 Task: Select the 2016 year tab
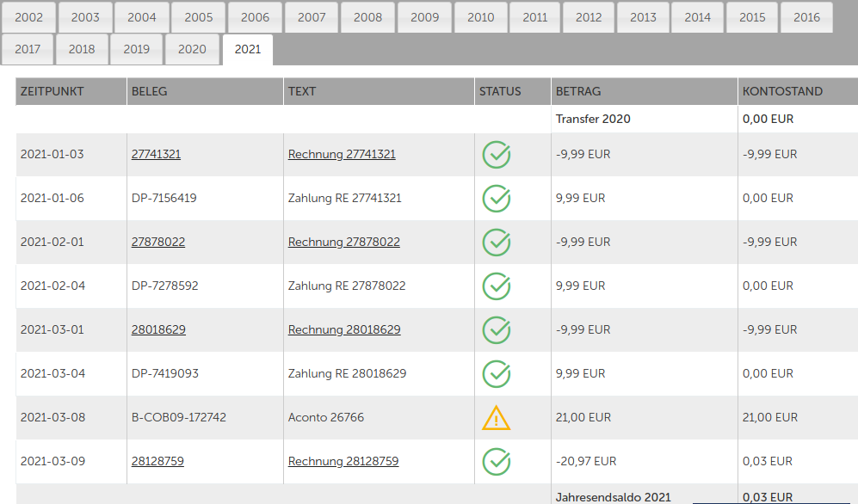pyautogui.click(x=806, y=17)
